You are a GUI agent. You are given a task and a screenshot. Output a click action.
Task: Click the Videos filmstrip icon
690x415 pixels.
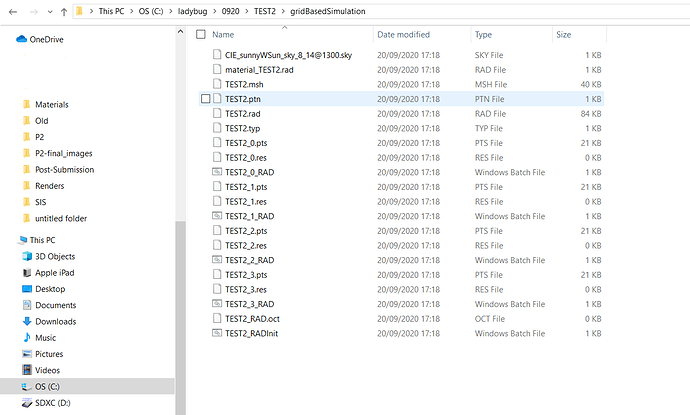coord(27,371)
